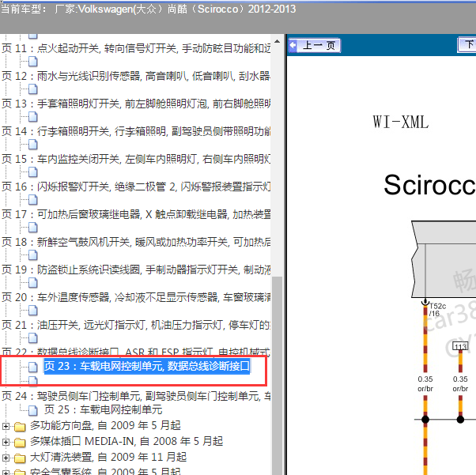Click document icon under page 11 row
Screen dimensions: 476x475
click(x=32, y=62)
